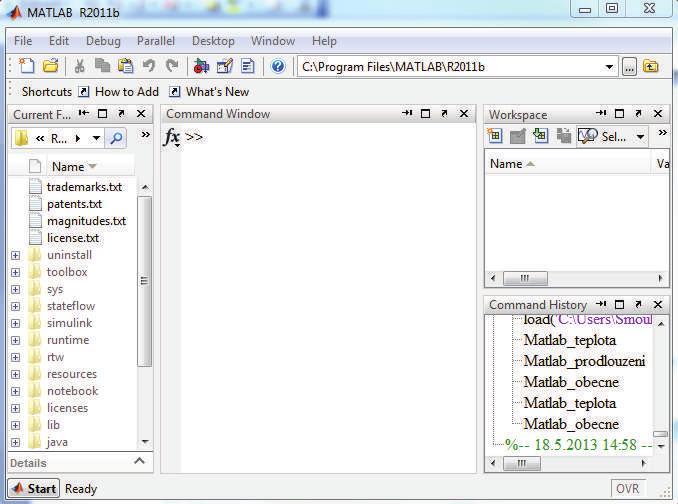Redo action with the toolbar icon
This screenshot has width=678, height=504.
(x=172, y=66)
